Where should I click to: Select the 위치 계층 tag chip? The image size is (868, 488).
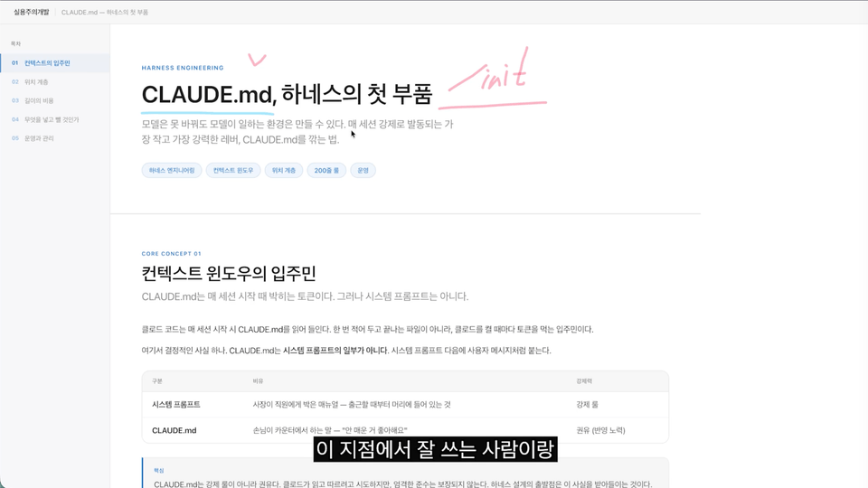(x=283, y=171)
